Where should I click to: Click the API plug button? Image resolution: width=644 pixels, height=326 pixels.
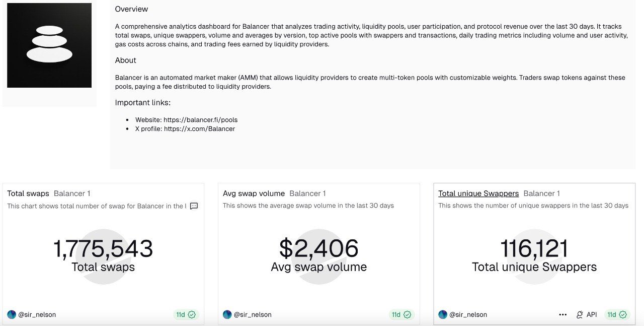587,314
